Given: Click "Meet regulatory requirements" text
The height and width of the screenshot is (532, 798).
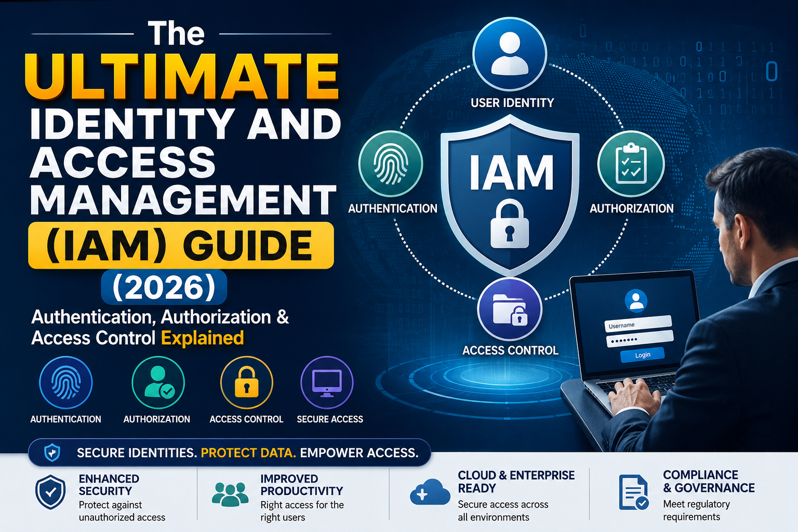Looking at the screenshot, I should click(696, 510).
